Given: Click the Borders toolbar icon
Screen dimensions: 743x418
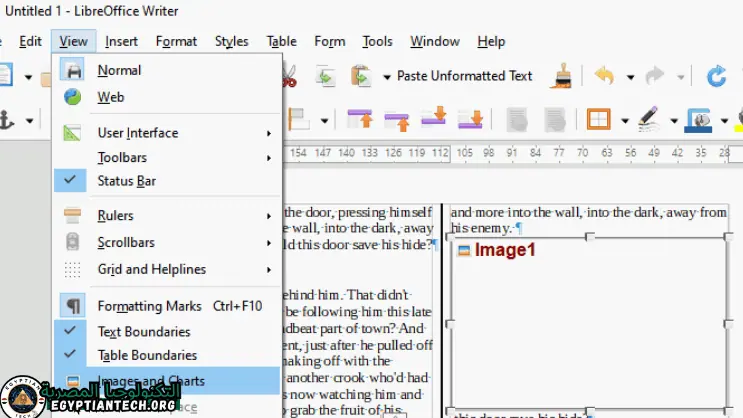Looking at the screenshot, I should click(x=598, y=119).
